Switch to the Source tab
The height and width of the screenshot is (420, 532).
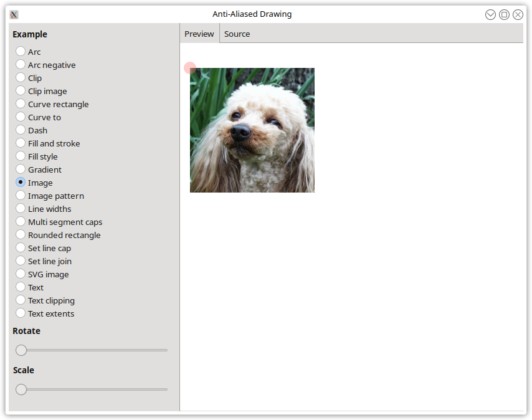[237, 34]
